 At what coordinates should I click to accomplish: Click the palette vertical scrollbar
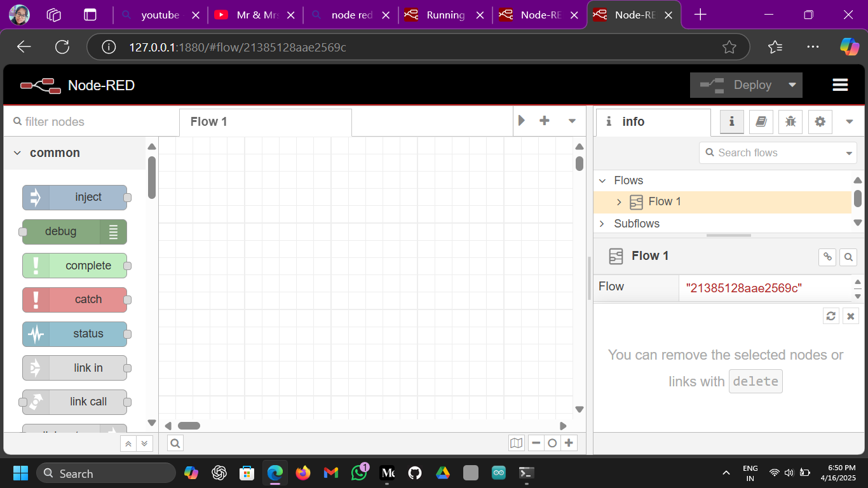[152, 178]
